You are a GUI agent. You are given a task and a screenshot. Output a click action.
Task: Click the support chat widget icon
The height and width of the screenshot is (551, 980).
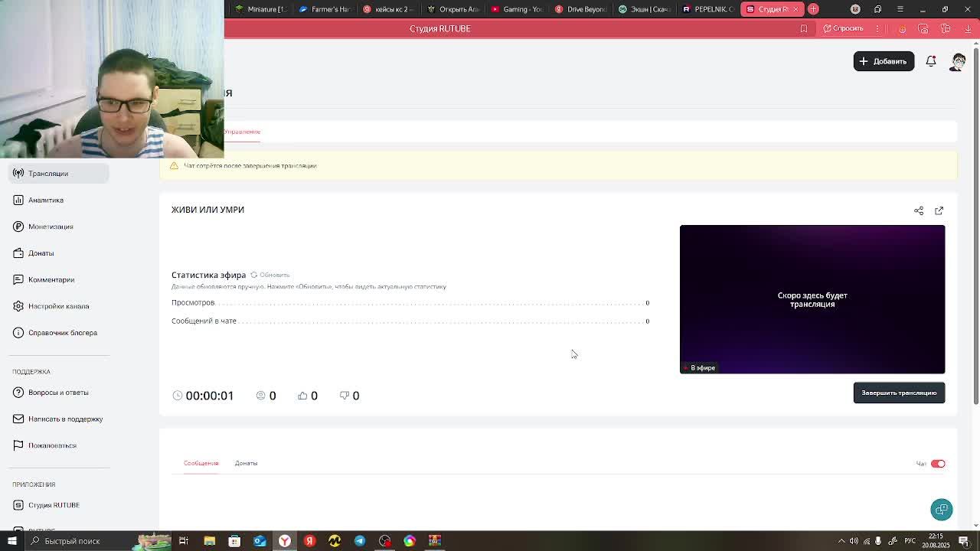(x=942, y=510)
